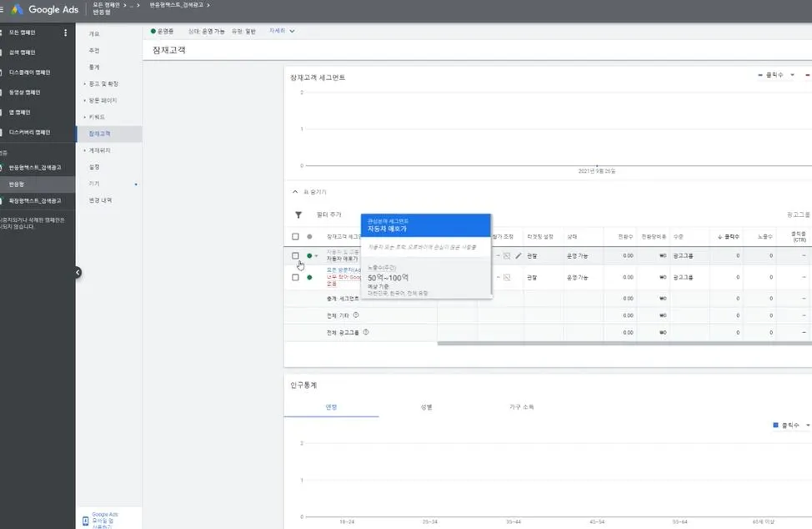Click the bid adjustment icon in first row

point(507,256)
